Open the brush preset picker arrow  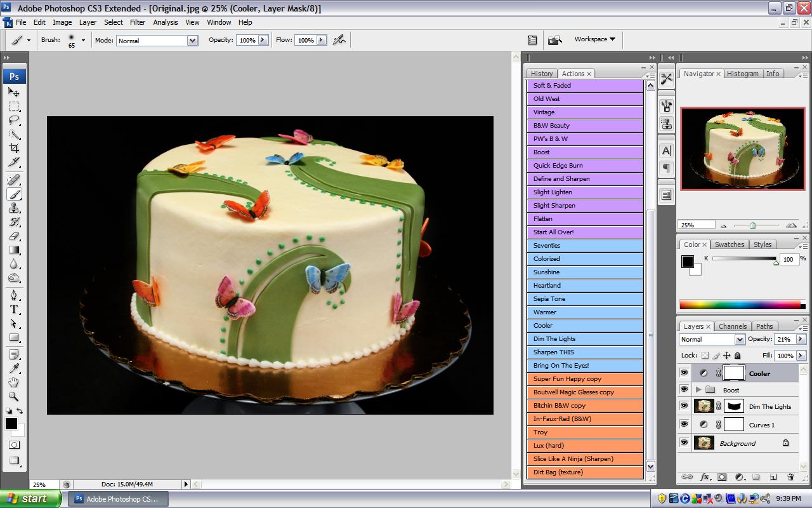click(83, 40)
